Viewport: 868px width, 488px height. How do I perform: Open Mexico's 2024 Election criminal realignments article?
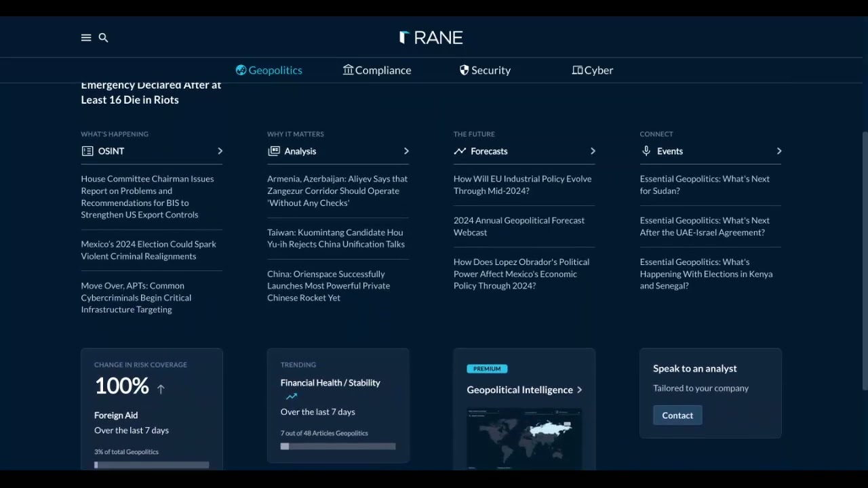click(x=149, y=250)
